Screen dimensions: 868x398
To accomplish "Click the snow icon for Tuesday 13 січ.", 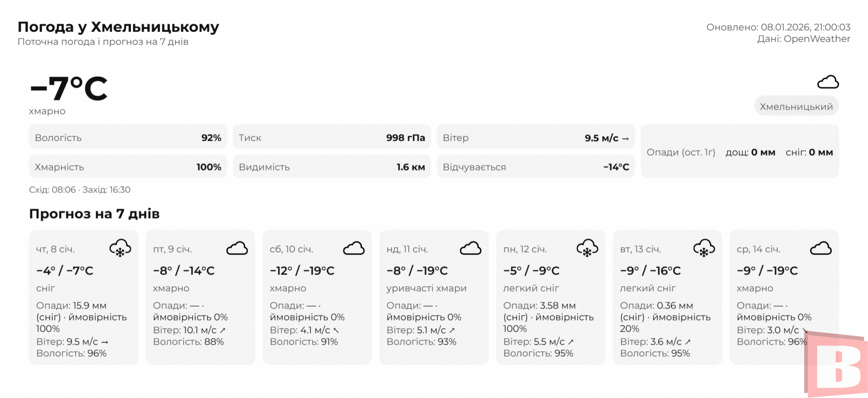I will [x=704, y=248].
